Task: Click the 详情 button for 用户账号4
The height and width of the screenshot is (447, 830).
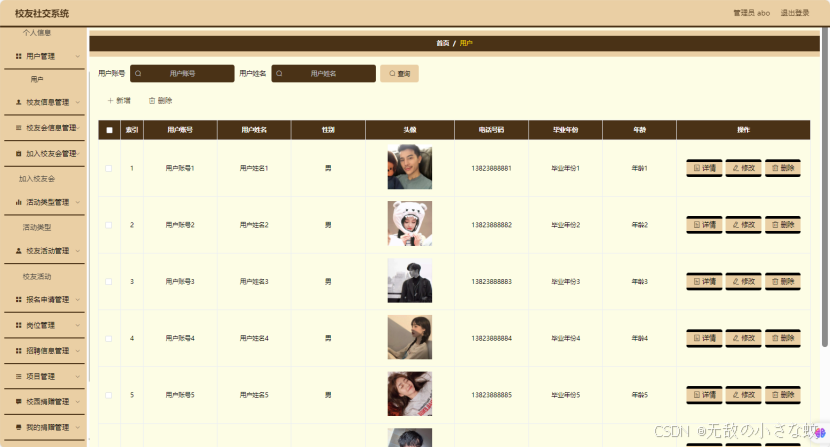Action: click(x=704, y=338)
